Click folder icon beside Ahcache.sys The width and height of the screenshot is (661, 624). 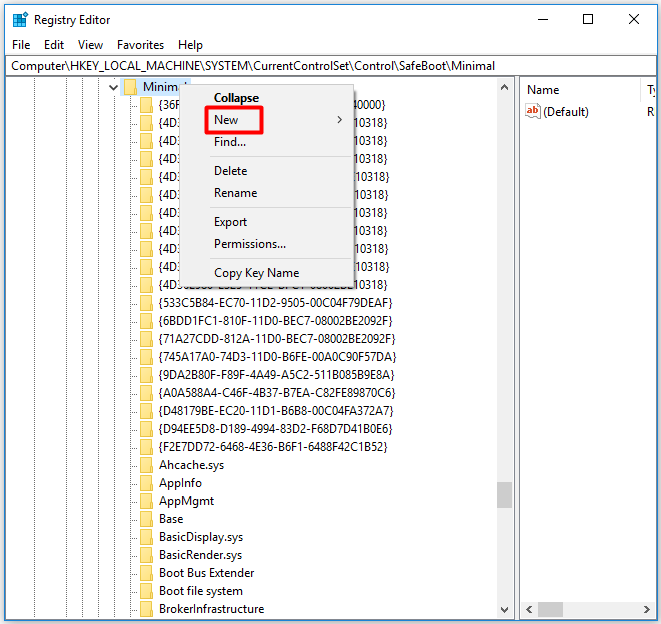pos(146,465)
